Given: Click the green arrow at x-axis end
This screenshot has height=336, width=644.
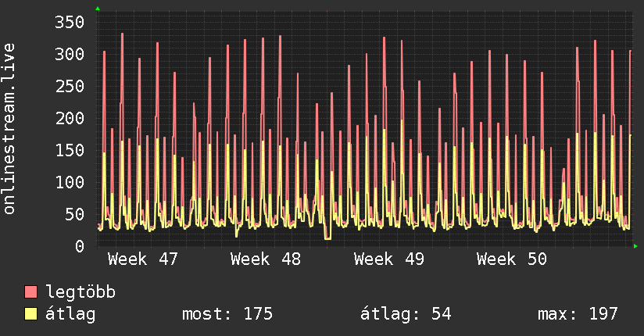Looking at the screenshot, I should click(x=635, y=246).
